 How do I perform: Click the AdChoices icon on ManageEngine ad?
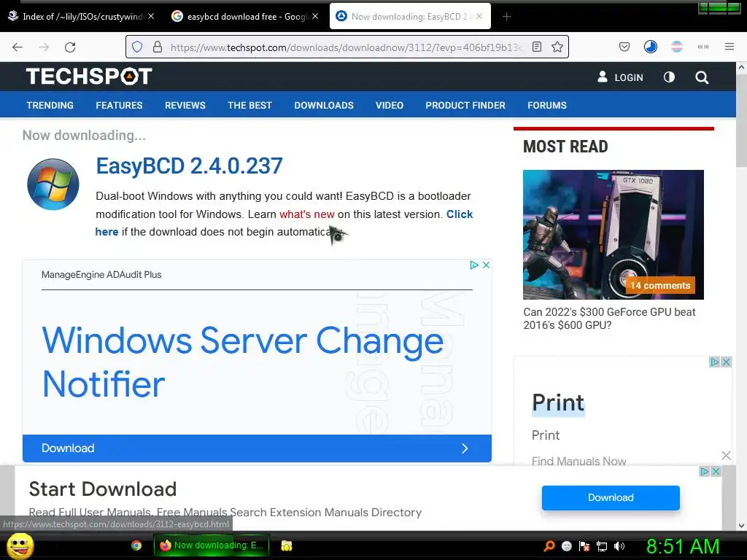pos(474,265)
